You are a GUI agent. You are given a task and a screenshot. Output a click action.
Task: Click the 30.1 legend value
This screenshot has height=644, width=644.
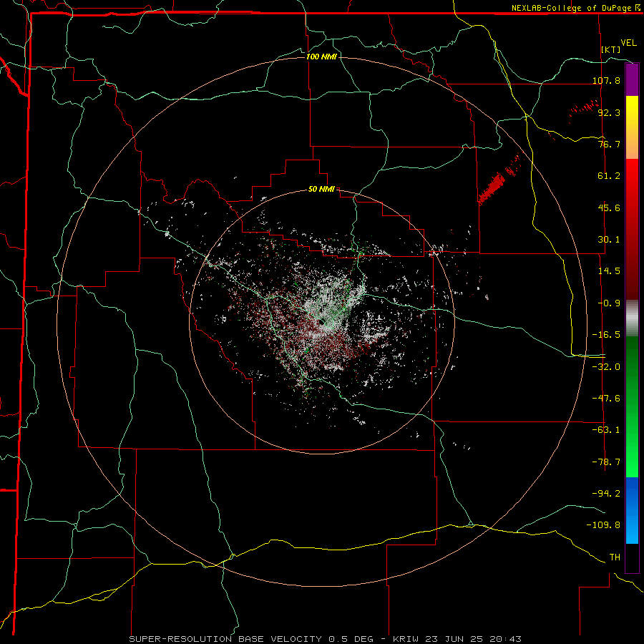coord(609,240)
